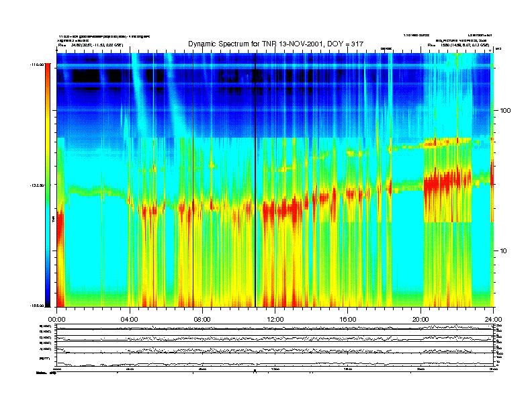Click the '24:00' time axis label
The width and height of the screenshot is (532, 411).
493,320
